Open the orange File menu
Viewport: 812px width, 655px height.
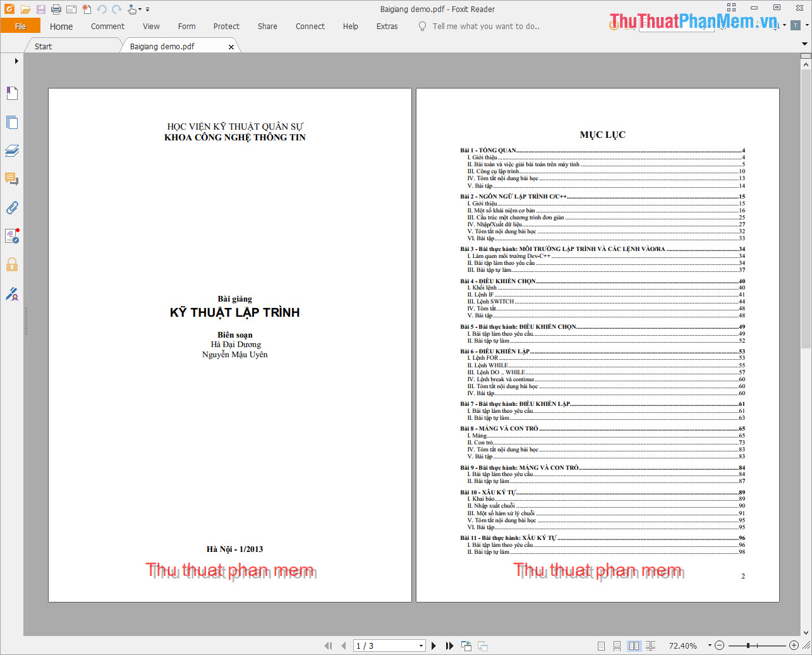coord(21,26)
